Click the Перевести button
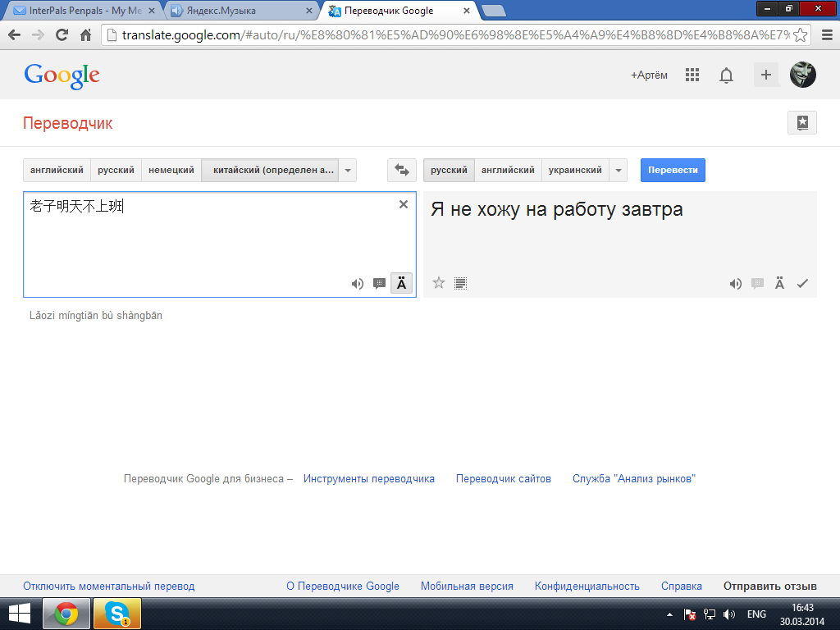This screenshot has width=840, height=630. coord(673,171)
